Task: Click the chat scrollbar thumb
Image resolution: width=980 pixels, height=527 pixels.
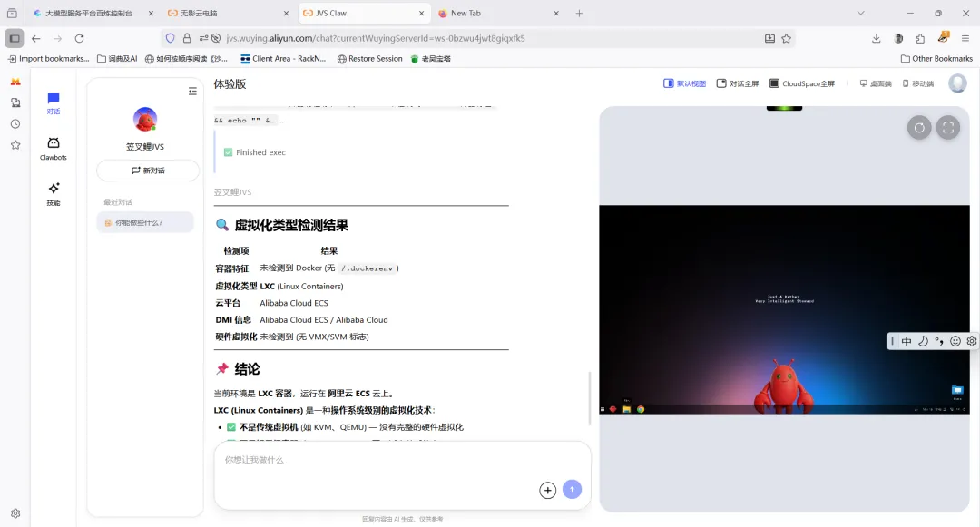Action: coord(589,398)
